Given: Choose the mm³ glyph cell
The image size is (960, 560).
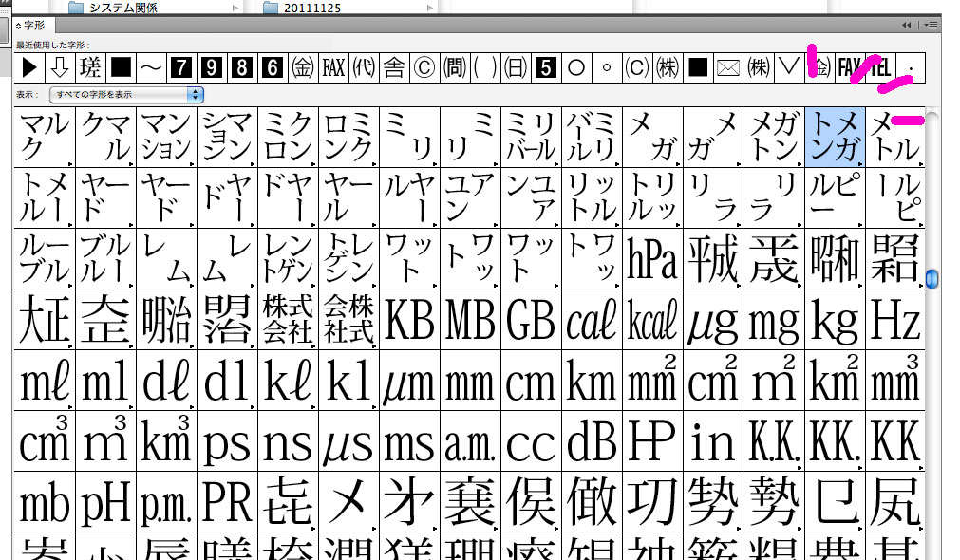Looking at the screenshot, I should point(895,380).
